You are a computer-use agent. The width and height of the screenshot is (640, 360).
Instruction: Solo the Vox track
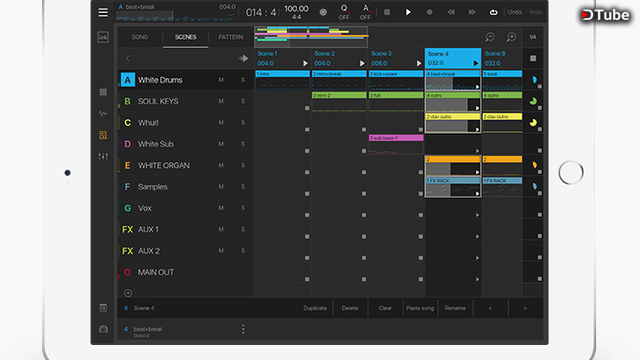243,208
